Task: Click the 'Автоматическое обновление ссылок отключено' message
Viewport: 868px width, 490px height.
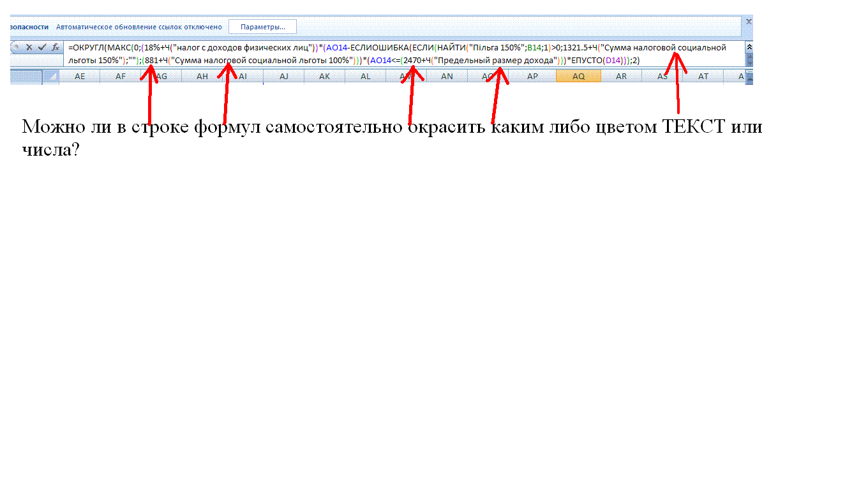Action: (x=139, y=27)
